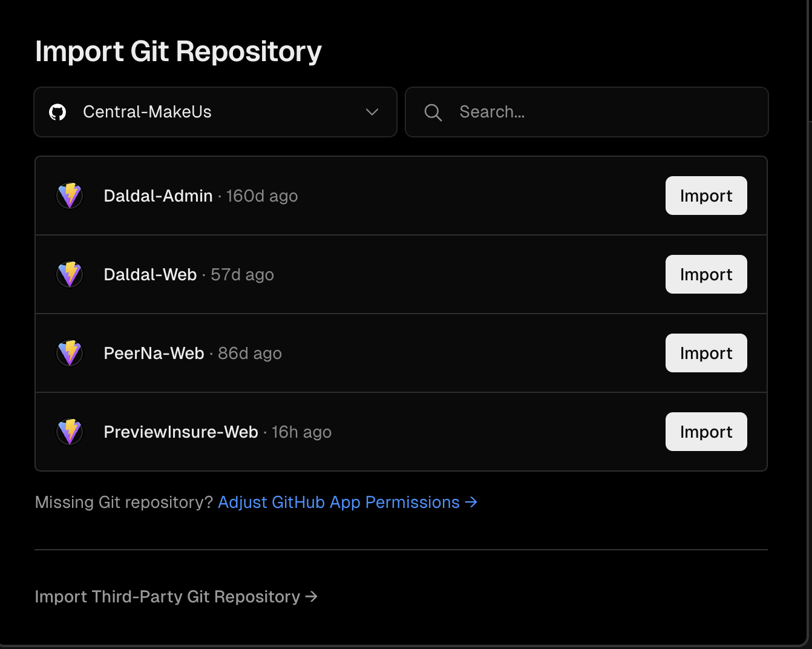
Task: Expand the account selector chevron arrow
Action: point(372,112)
